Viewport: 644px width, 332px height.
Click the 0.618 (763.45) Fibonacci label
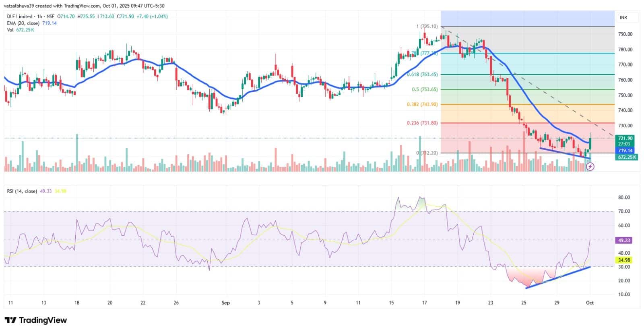(x=422, y=75)
